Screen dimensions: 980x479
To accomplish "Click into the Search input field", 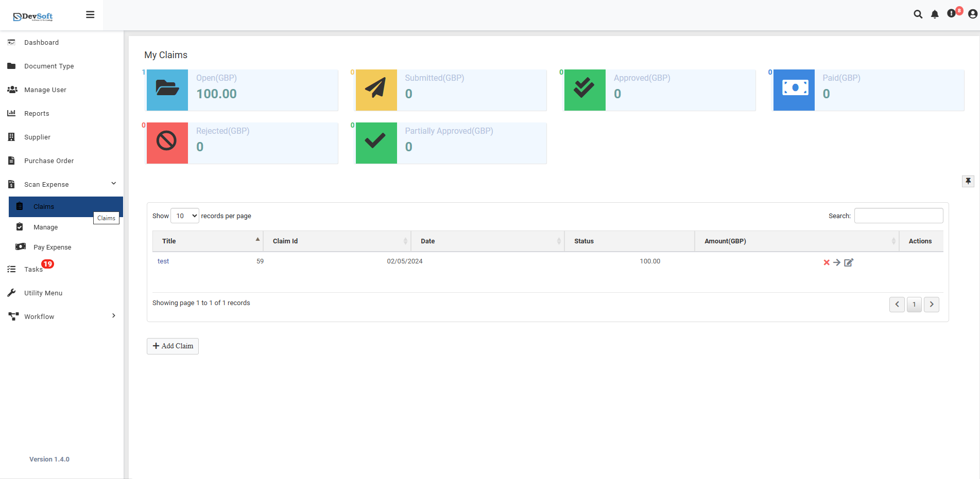I will pos(898,216).
